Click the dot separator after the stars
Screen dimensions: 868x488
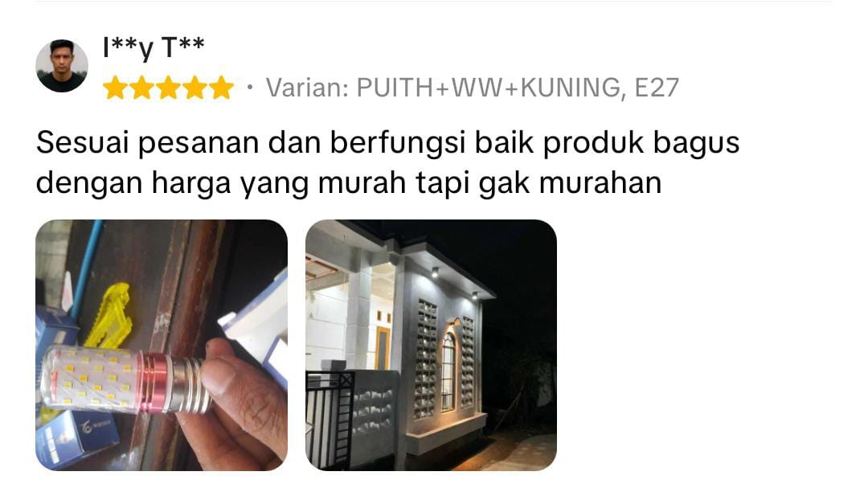[x=250, y=87]
